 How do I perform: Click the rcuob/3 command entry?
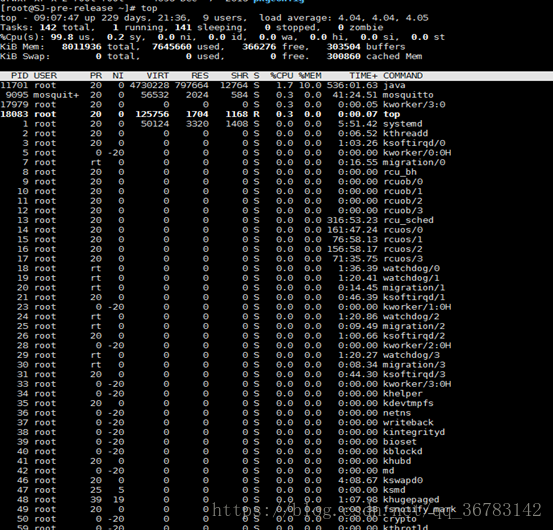(403, 211)
